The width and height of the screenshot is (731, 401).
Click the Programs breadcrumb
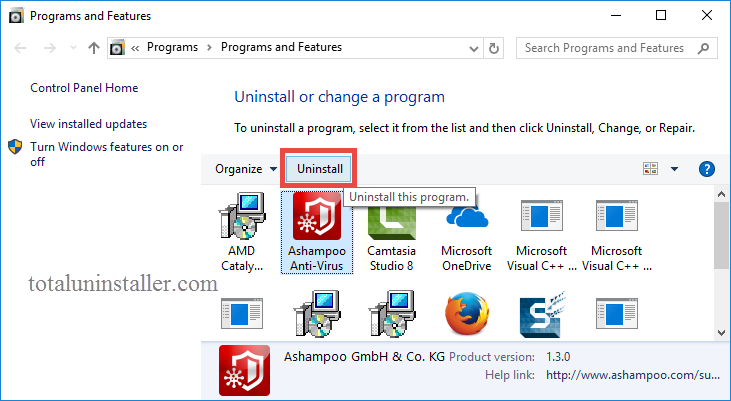pos(172,47)
